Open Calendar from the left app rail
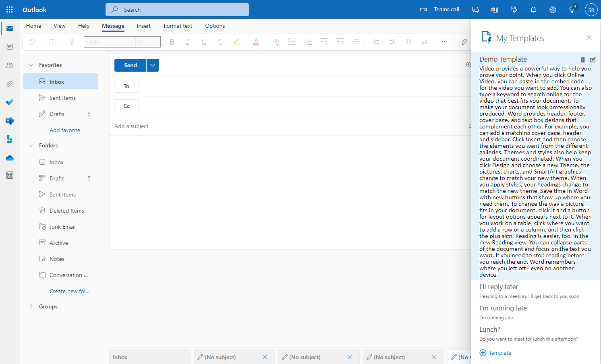 pyautogui.click(x=10, y=47)
